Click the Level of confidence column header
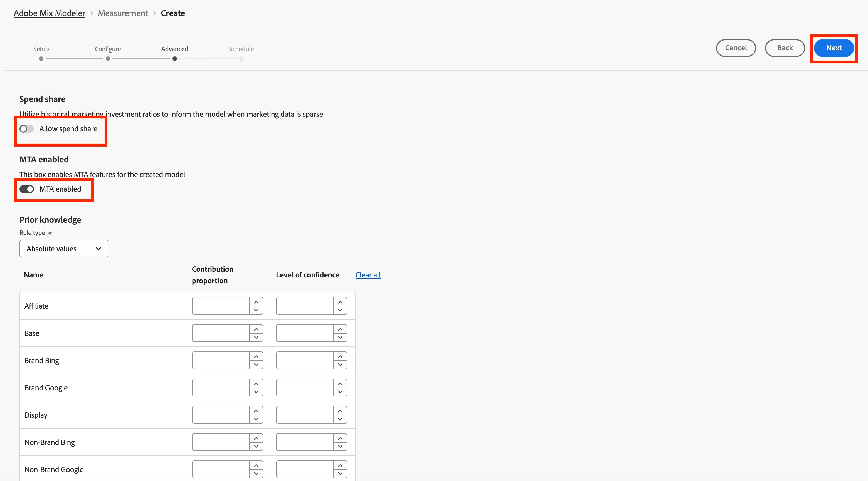This screenshot has width=868, height=481. pos(308,275)
